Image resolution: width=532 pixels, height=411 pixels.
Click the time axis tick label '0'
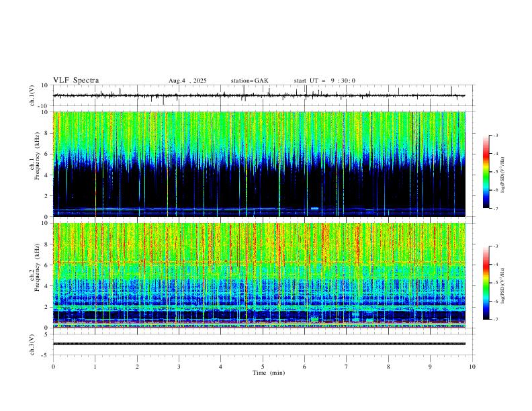pyautogui.click(x=53, y=367)
